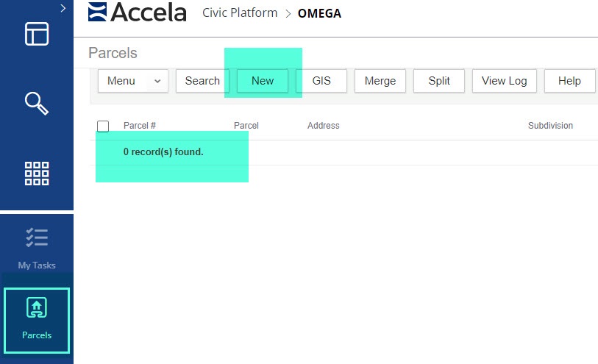Screen dimensions: 598x364
Task: Select the Parcels icon in sidebar
Action: (x=37, y=309)
